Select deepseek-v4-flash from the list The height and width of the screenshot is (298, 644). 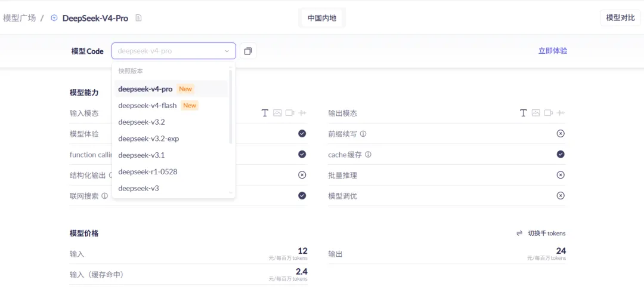(x=171, y=105)
